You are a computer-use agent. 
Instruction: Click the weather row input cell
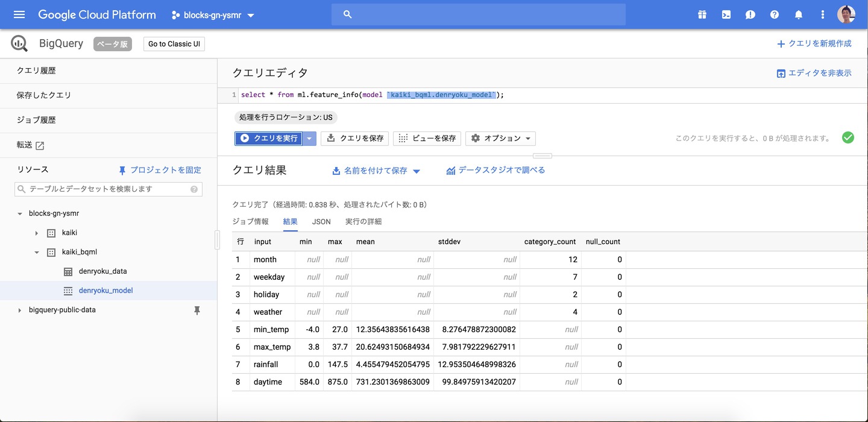(272, 312)
